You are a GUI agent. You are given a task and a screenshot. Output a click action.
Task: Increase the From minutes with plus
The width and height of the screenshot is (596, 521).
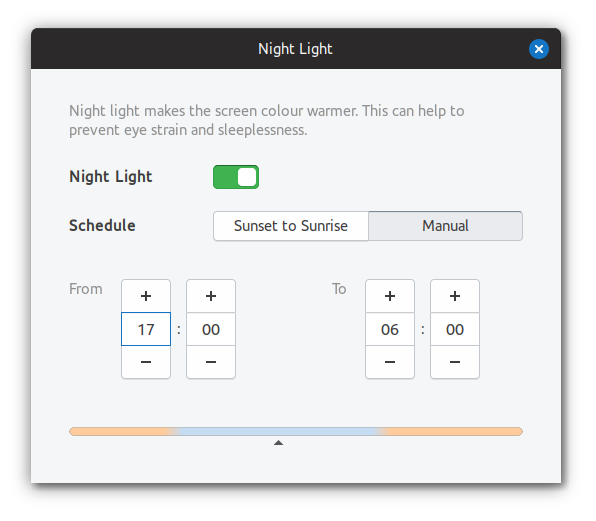tap(211, 296)
